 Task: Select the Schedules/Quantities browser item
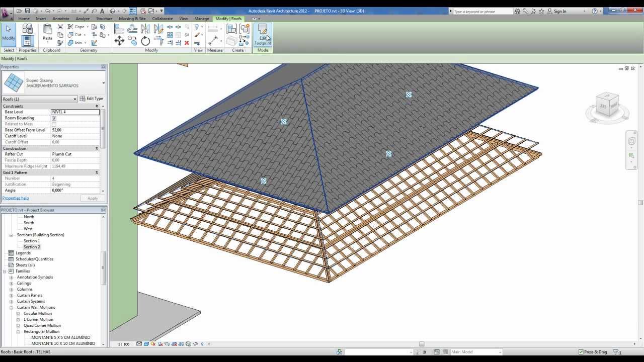pos(34,259)
